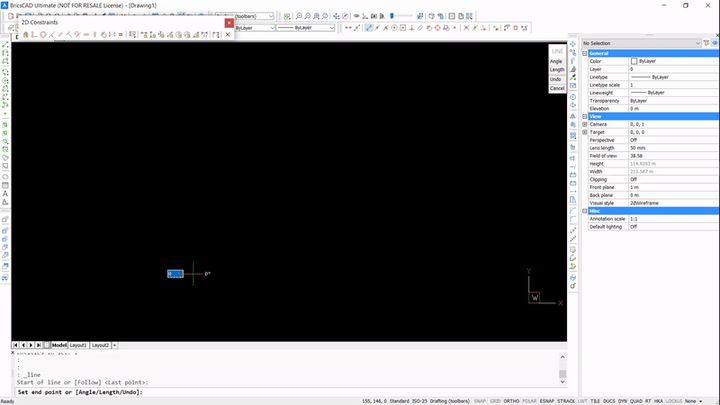Click the eye look-from icon in top toolbar

[x=356, y=16]
